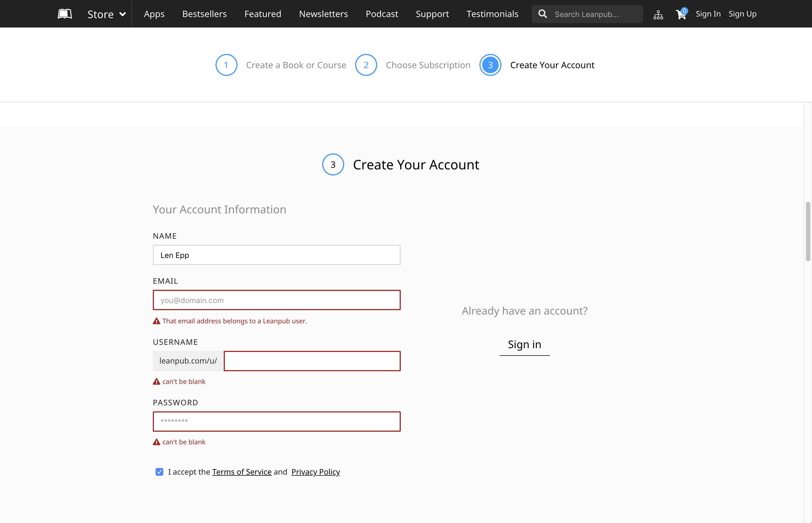
Task: Click the 'Your Account Information' heading
Action: pyautogui.click(x=219, y=210)
